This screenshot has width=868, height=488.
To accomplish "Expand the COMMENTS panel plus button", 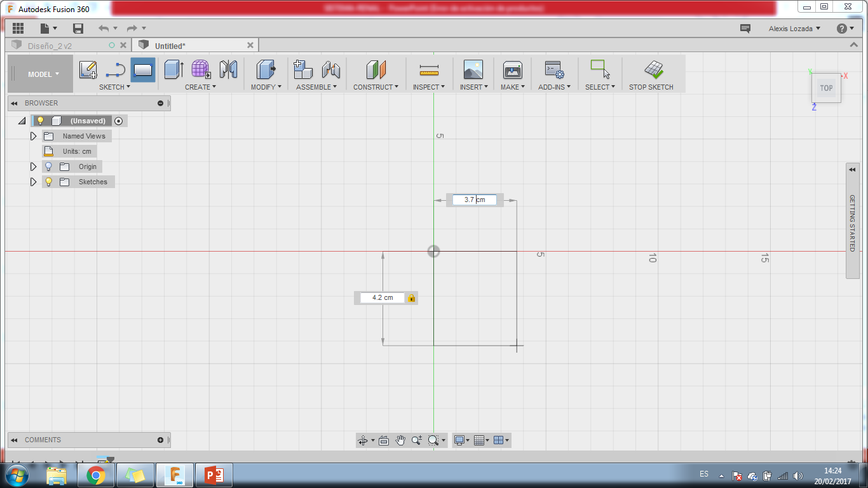I will [x=161, y=440].
